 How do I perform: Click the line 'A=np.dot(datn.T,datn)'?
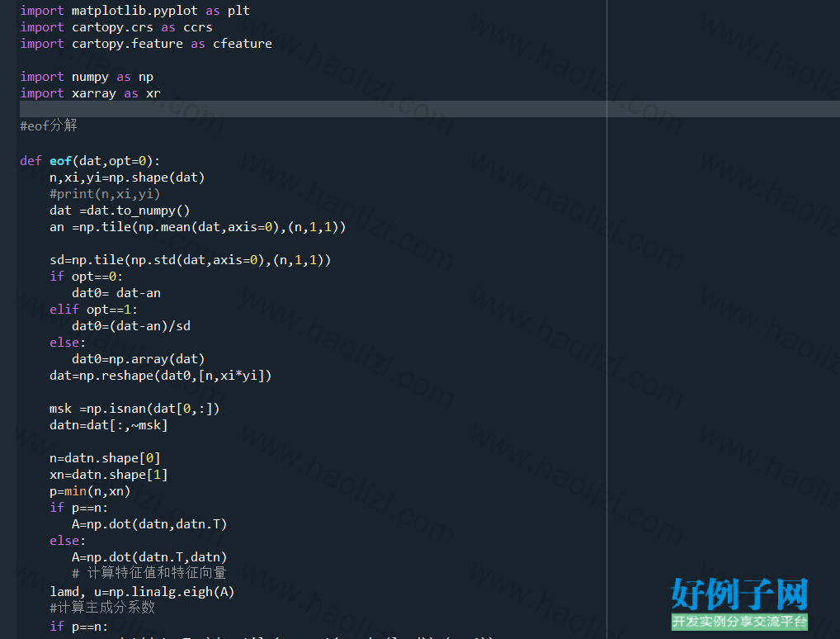(x=149, y=557)
